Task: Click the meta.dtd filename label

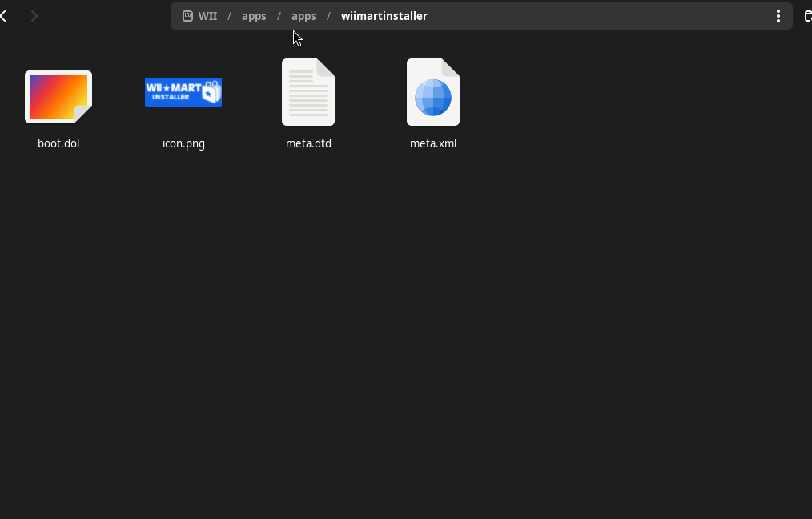Action: coord(308,144)
